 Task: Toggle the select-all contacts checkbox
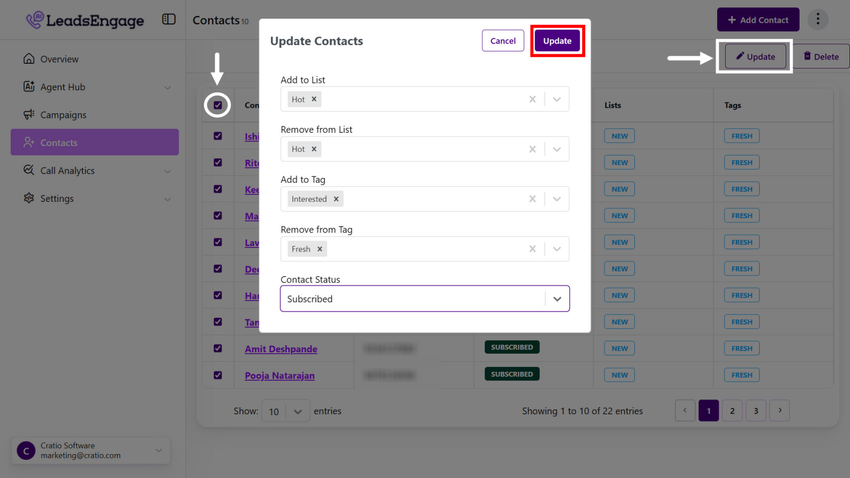(217, 105)
